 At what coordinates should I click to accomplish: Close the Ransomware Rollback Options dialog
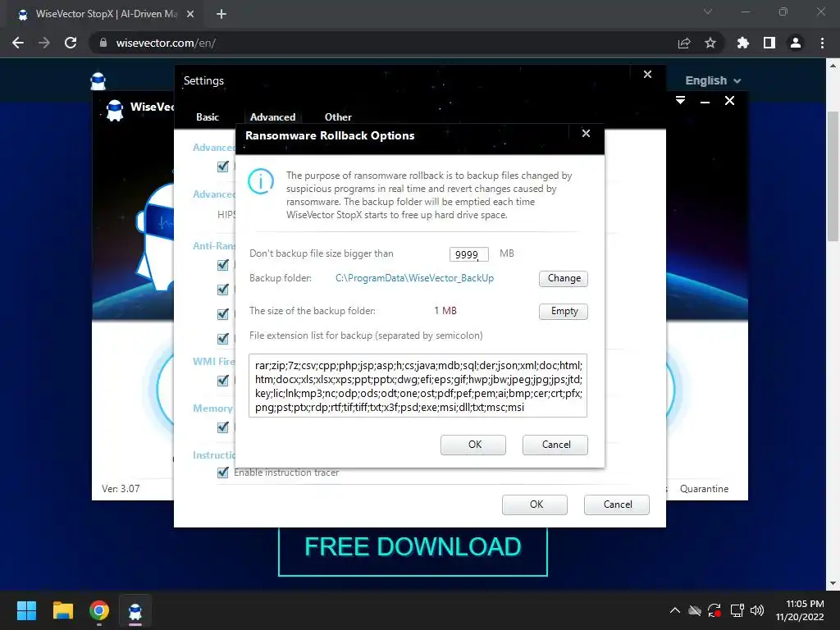586,134
